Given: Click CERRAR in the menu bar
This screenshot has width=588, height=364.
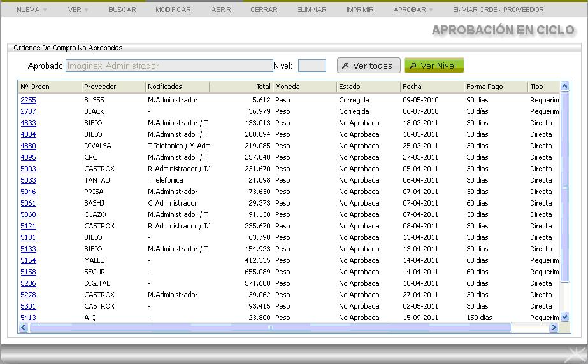Looking at the screenshot, I should click(x=264, y=10).
